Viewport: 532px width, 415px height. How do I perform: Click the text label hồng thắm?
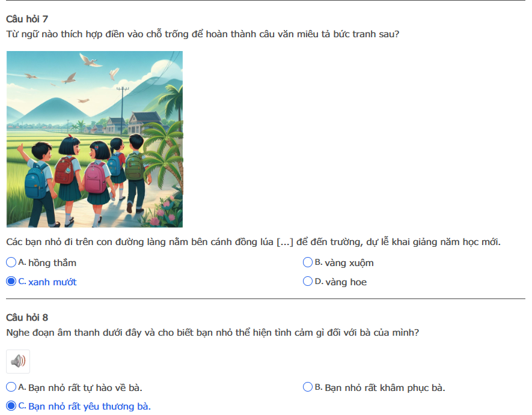[x=52, y=263]
